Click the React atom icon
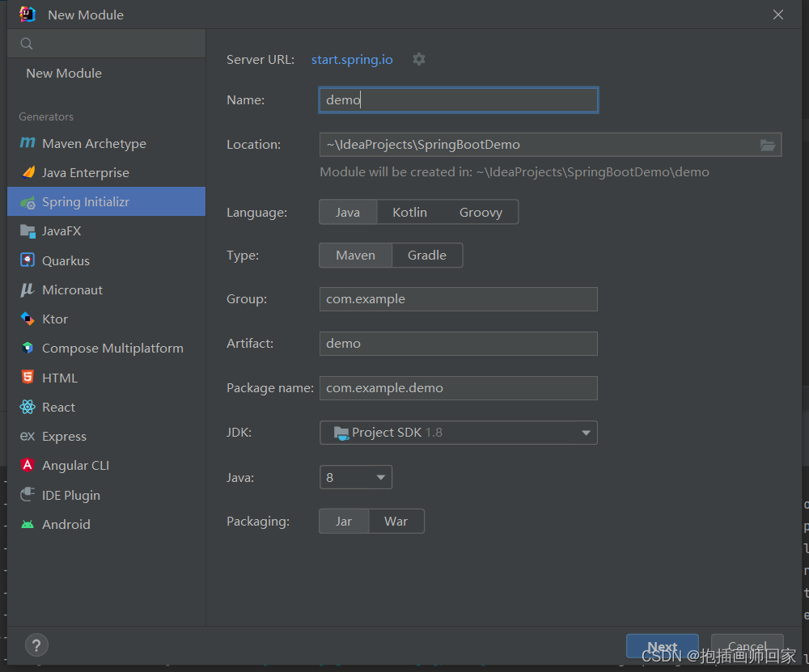The image size is (809, 672). point(28,407)
